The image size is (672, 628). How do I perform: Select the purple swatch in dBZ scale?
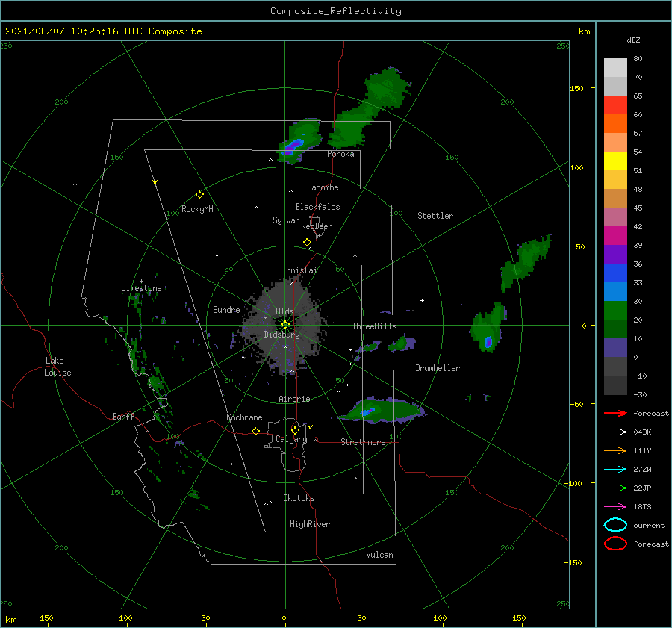pos(615,254)
